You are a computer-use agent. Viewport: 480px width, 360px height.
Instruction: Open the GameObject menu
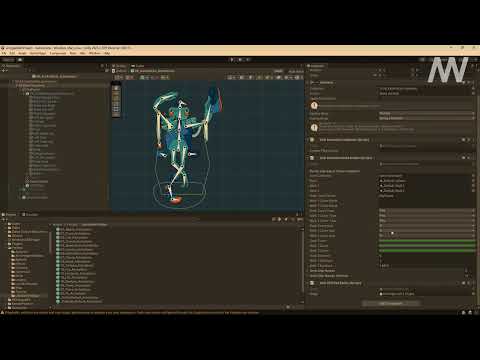(x=38, y=53)
